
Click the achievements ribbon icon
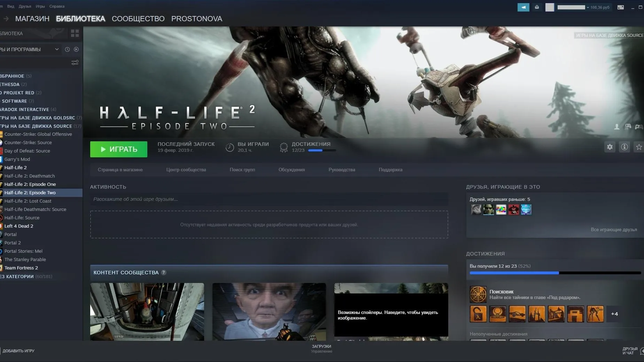284,148
